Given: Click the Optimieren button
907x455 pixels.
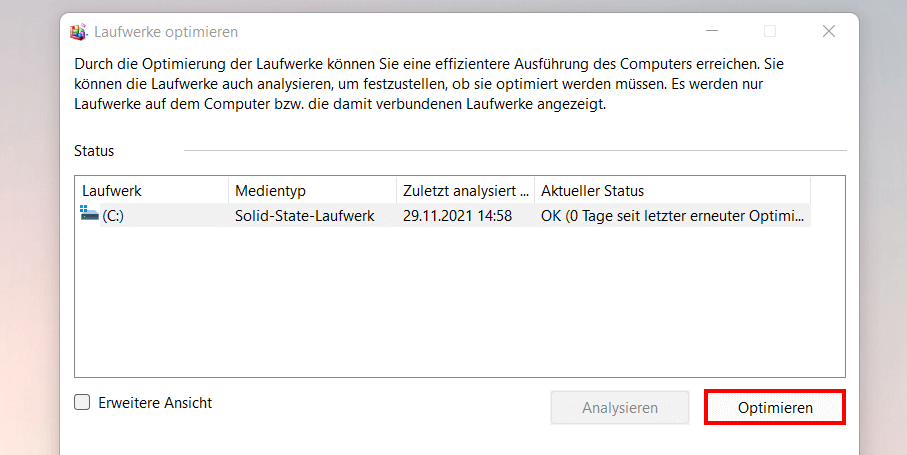Looking at the screenshot, I should [x=775, y=408].
